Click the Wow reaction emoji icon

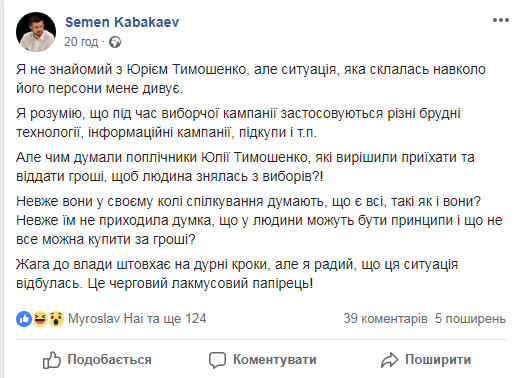(x=56, y=319)
